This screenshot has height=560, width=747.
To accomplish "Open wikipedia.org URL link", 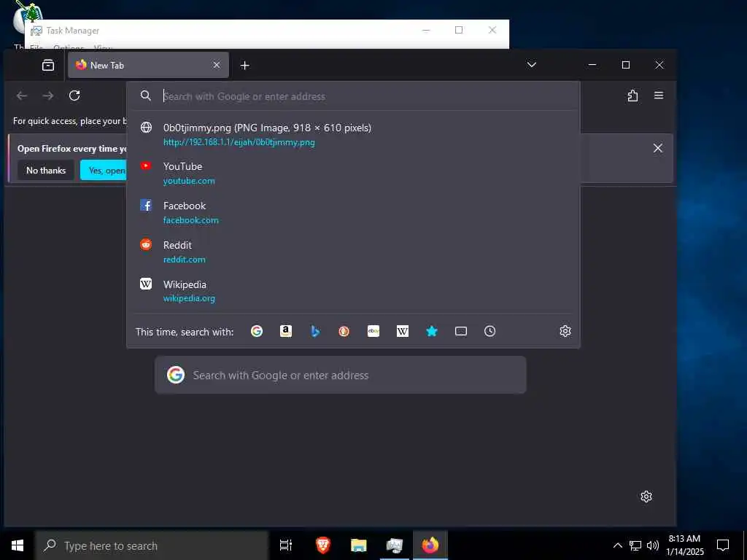I will coord(189,298).
